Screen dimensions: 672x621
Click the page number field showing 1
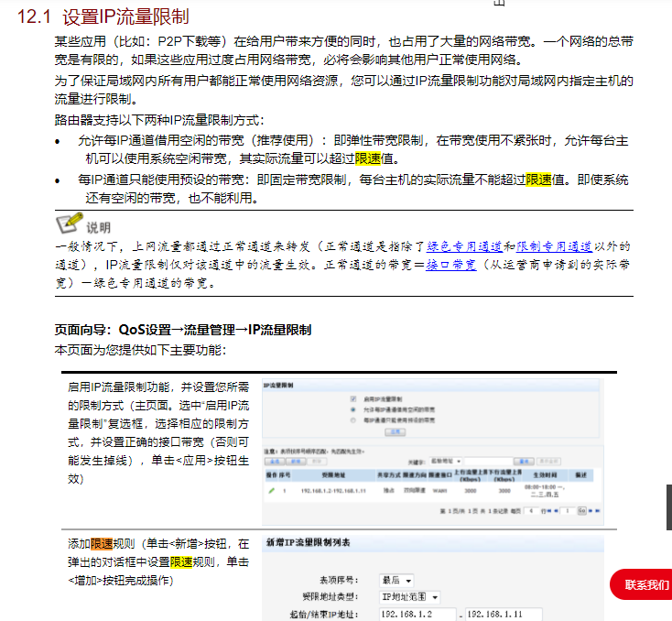point(568,511)
